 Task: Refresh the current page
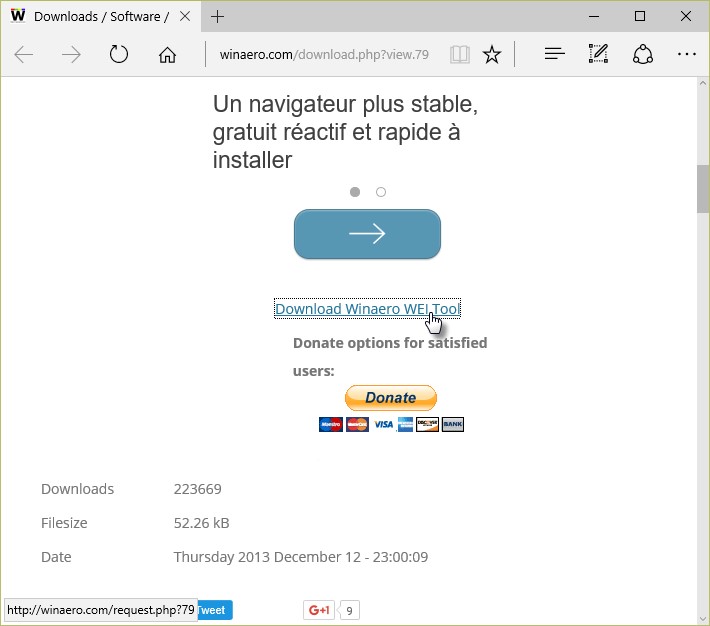(x=119, y=55)
